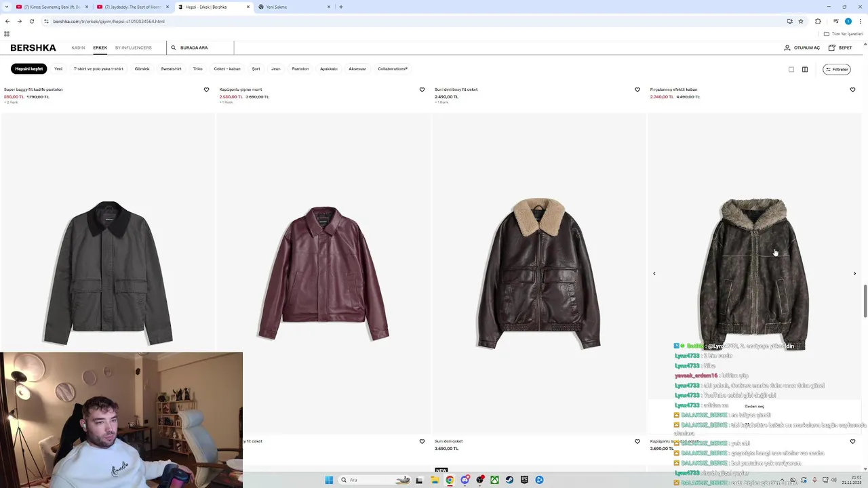This screenshot has height=488, width=868.
Task: Favorite the Suni deri boxy fit ceket
Action: tap(637, 89)
